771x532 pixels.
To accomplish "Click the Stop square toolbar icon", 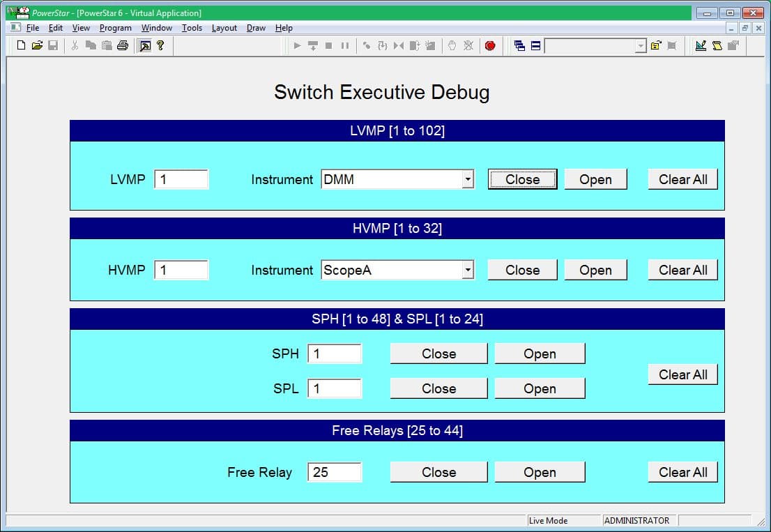I will (329, 46).
